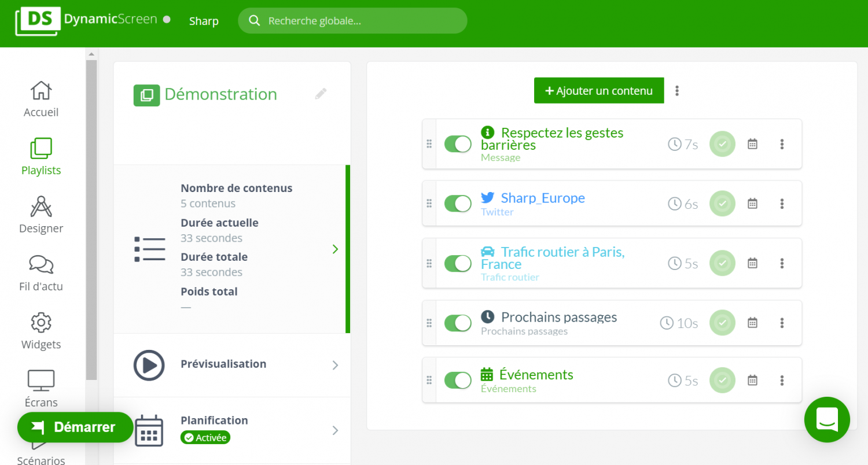
Task: Click validation check circle for Prochains passages
Action: point(722,323)
